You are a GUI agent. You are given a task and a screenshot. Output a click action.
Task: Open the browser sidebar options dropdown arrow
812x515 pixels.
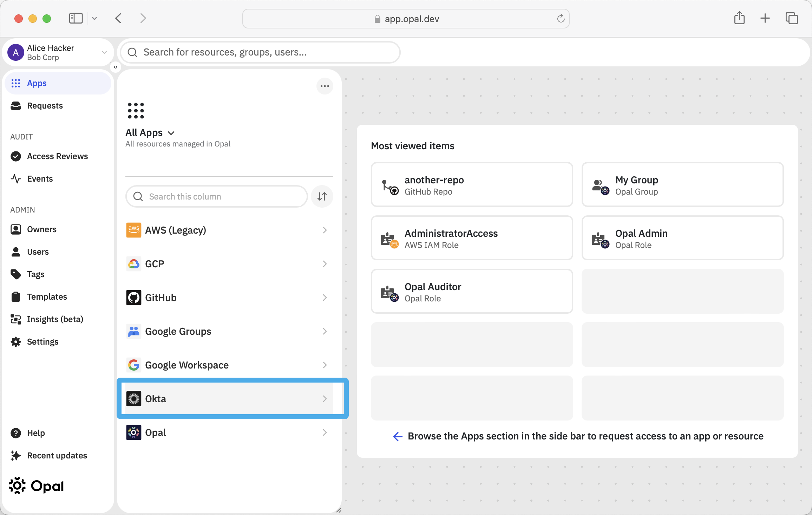[94, 18]
